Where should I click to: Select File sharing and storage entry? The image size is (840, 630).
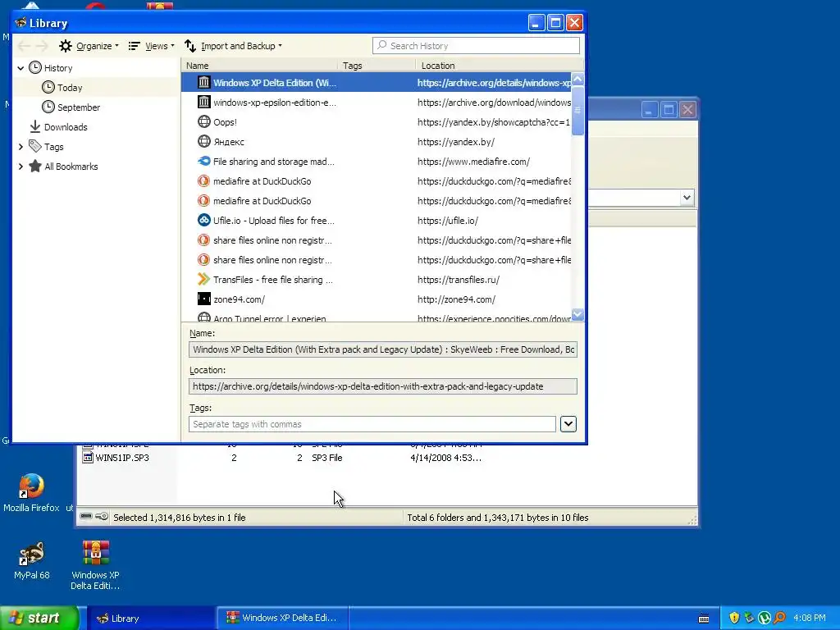tap(376, 162)
